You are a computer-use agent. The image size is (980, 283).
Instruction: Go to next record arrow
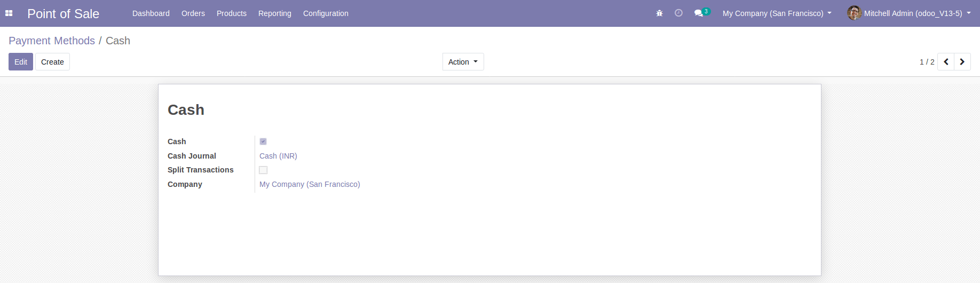[962, 62]
